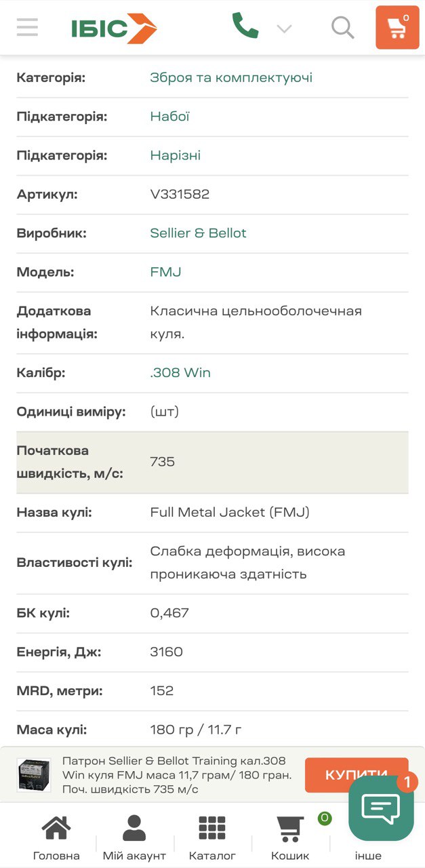This screenshot has width=425, height=868.
Task: Open the Нарізні subcategory link
Action: pyautogui.click(x=175, y=155)
